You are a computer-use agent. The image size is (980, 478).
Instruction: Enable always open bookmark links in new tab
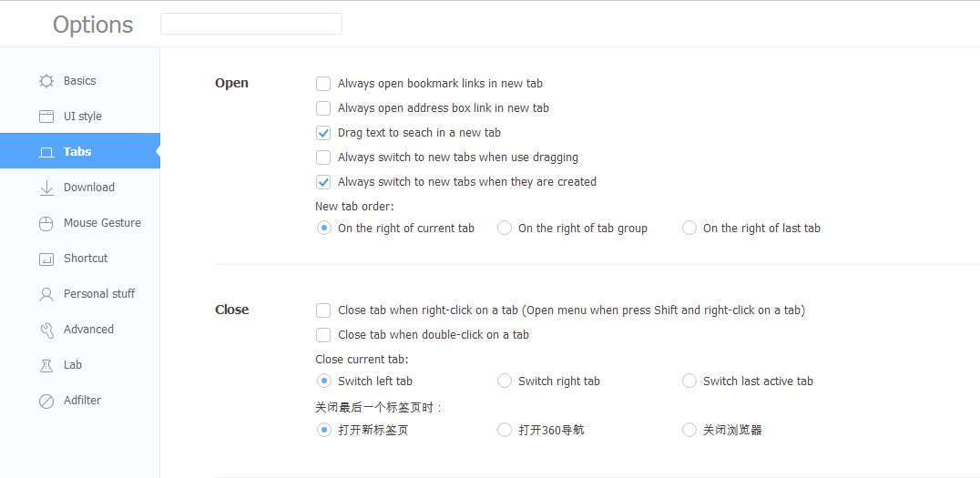323,84
